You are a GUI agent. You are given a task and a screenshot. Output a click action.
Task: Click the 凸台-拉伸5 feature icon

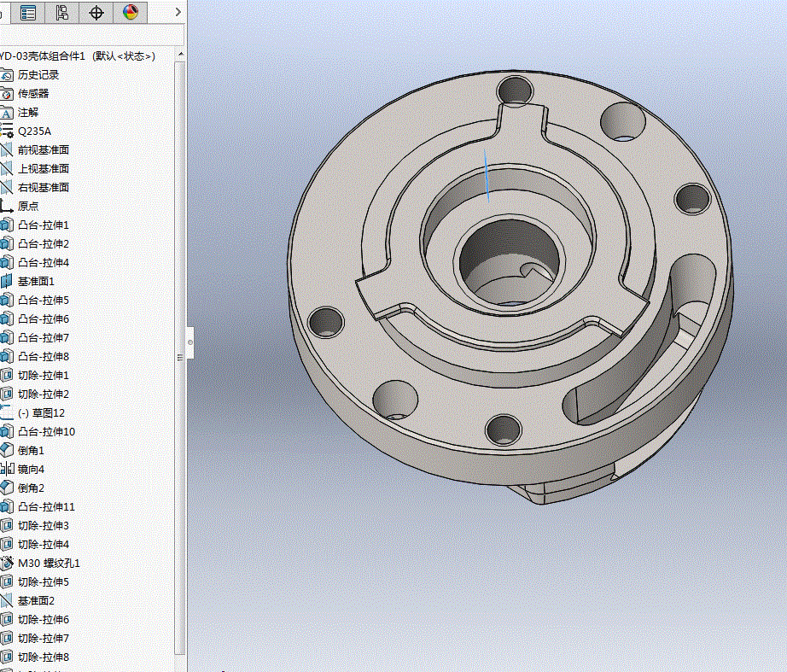7,301
